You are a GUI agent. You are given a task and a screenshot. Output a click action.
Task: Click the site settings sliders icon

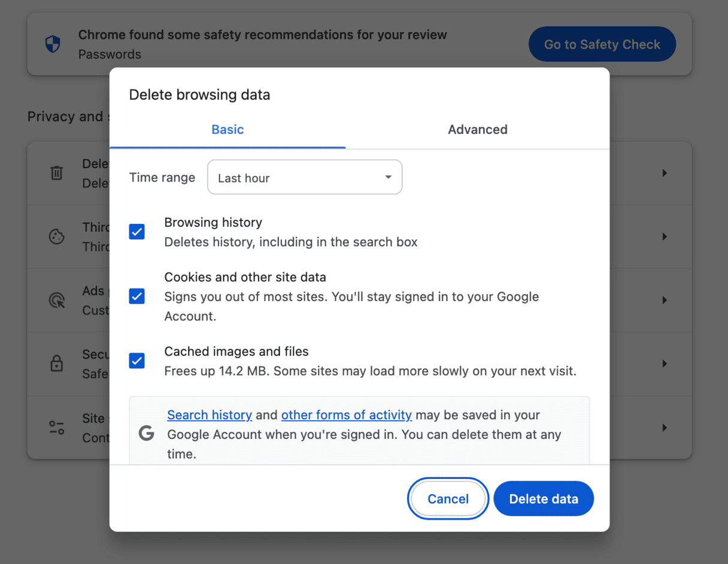coord(56,427)
